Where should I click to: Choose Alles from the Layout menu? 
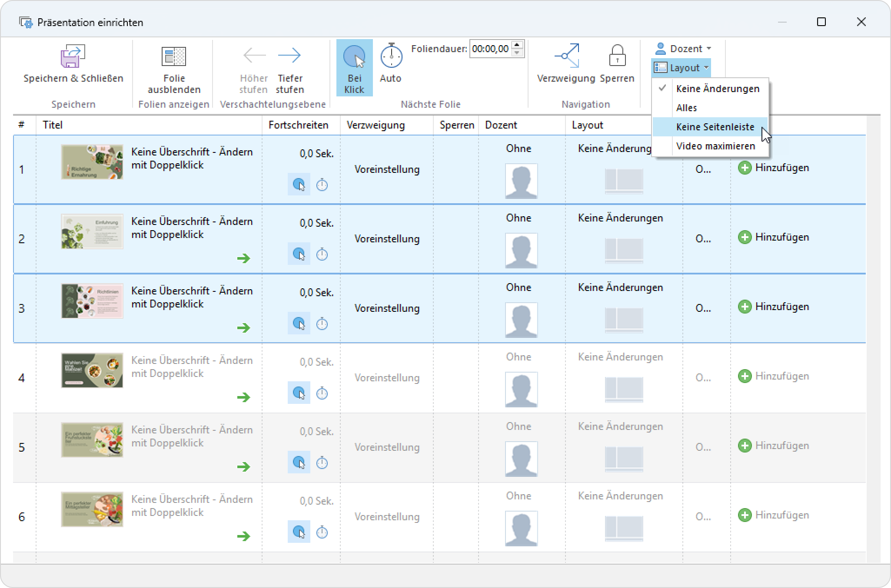coord(710,108)
